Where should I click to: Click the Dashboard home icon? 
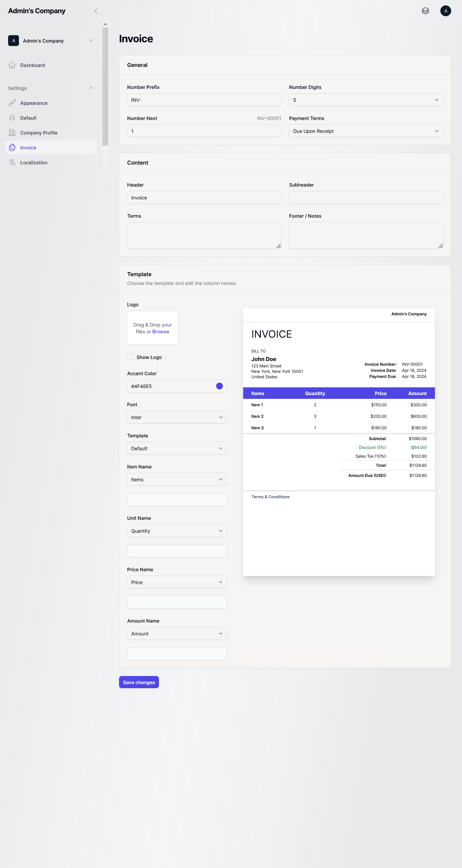pos(12,65)
